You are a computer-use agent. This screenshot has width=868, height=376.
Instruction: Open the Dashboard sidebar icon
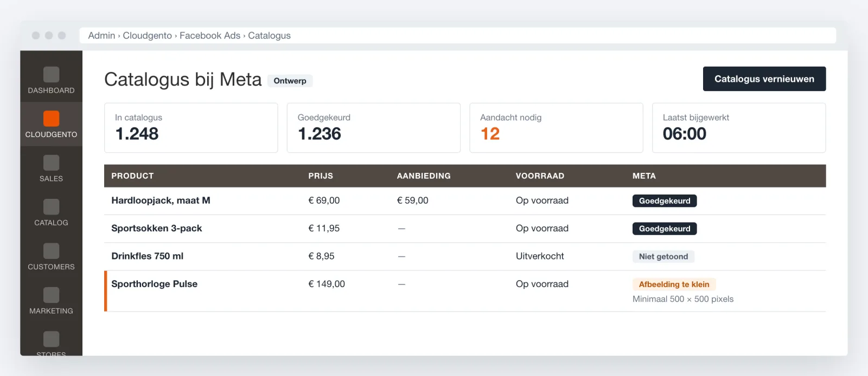pyautogui.click(x=51, y=75)
